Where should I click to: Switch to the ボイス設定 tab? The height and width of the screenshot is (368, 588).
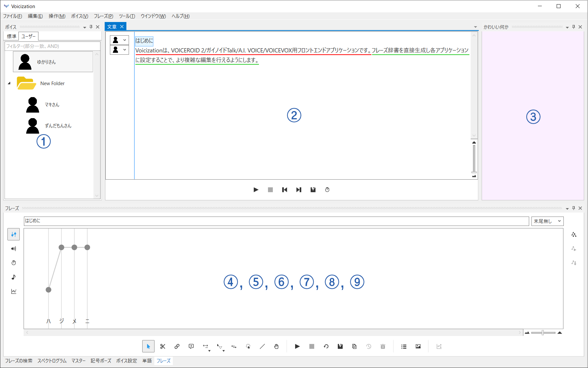127,361
